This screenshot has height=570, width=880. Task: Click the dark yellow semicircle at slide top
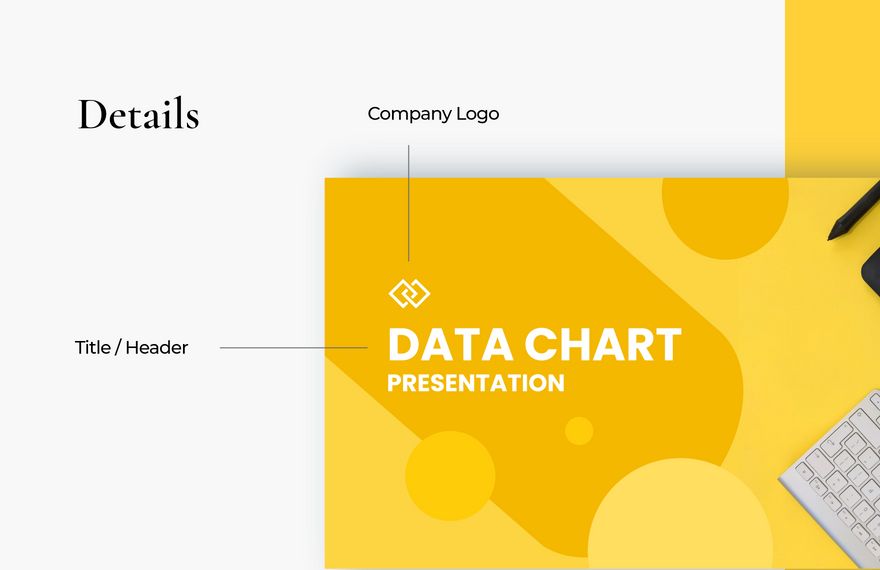click(x=724, y=216)
